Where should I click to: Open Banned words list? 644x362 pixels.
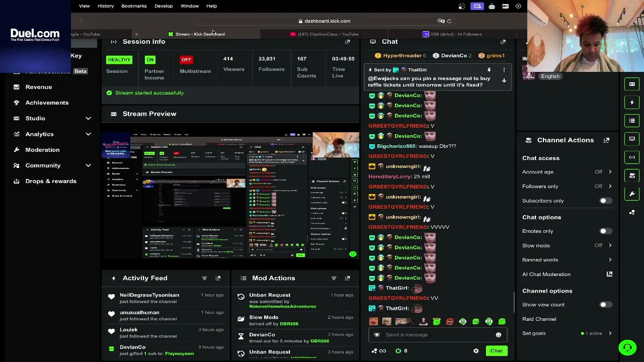tap(567, 260)
